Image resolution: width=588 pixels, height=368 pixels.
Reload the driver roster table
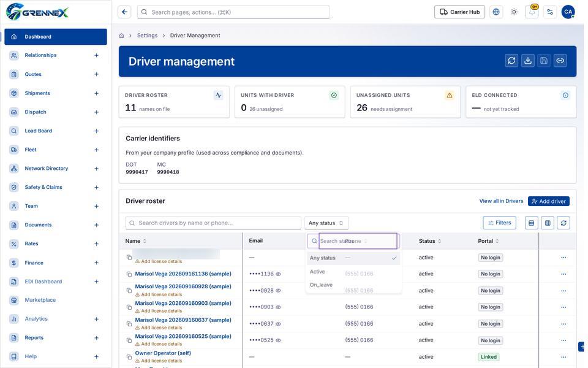563,223
